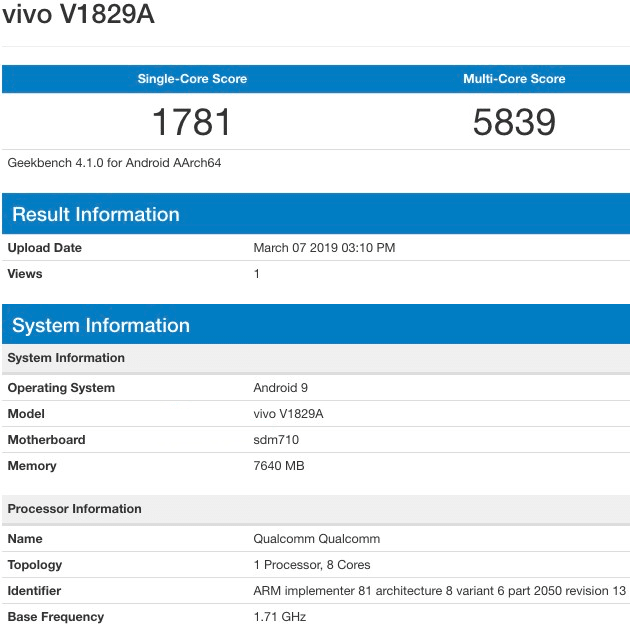Select the 1.71 GHz value
This screenshot has height=629, width=630.
point(280,617)
